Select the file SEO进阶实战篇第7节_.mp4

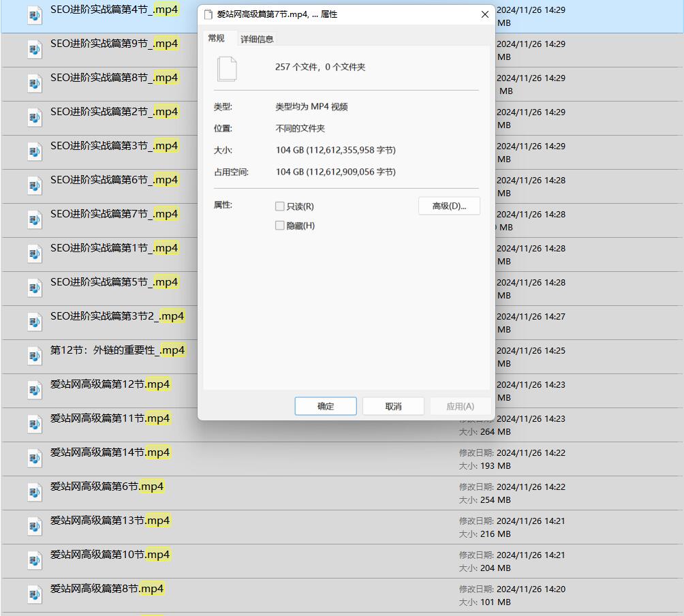point(114,214)
